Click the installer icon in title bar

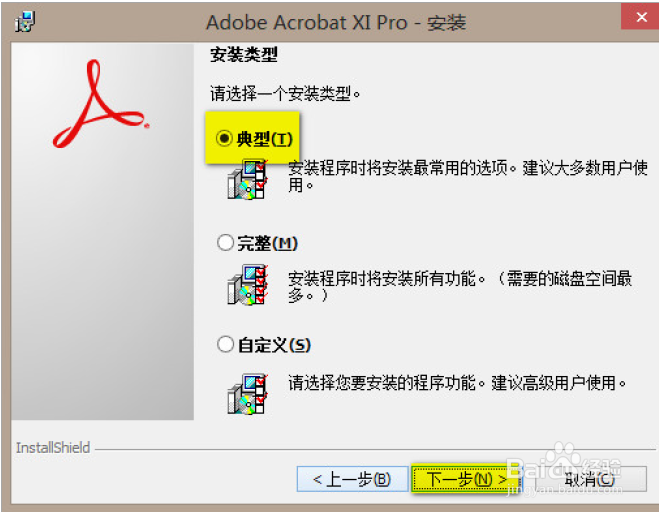pos(25,21)
